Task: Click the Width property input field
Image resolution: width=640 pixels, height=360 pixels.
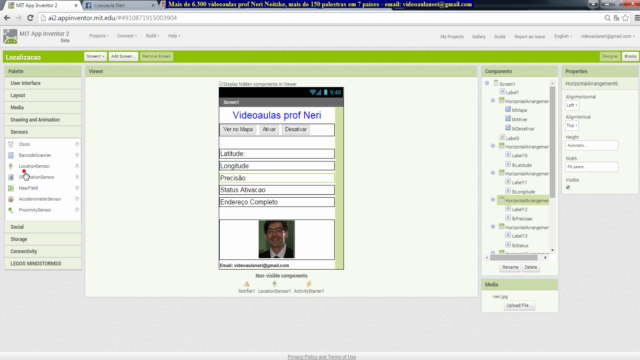Action: (x=591, y=167)
